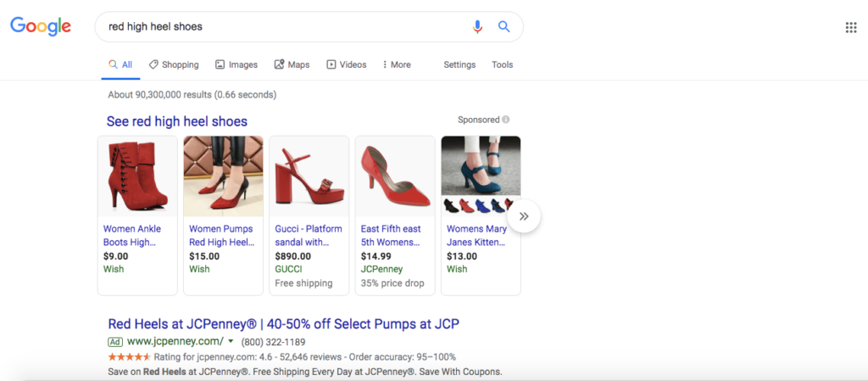Open the dropdown arrow next to www.jcpenney.com
This screenshot has width=868, height=381.
[x=231, y=341]
